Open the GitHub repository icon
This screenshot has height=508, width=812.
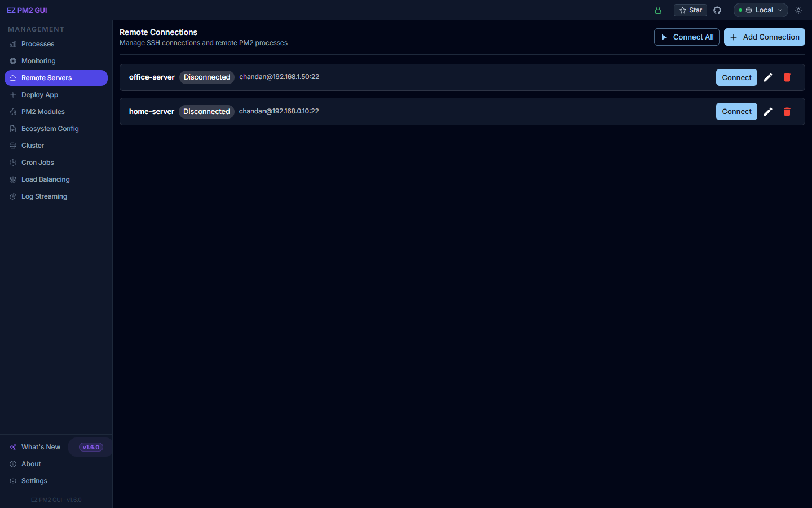pyautogui.click(x=717, y=10)
